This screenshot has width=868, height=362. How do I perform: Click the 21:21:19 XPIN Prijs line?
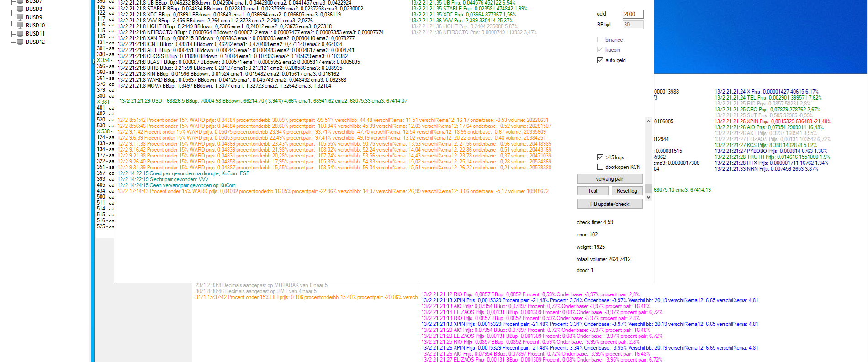coord(590,324)
